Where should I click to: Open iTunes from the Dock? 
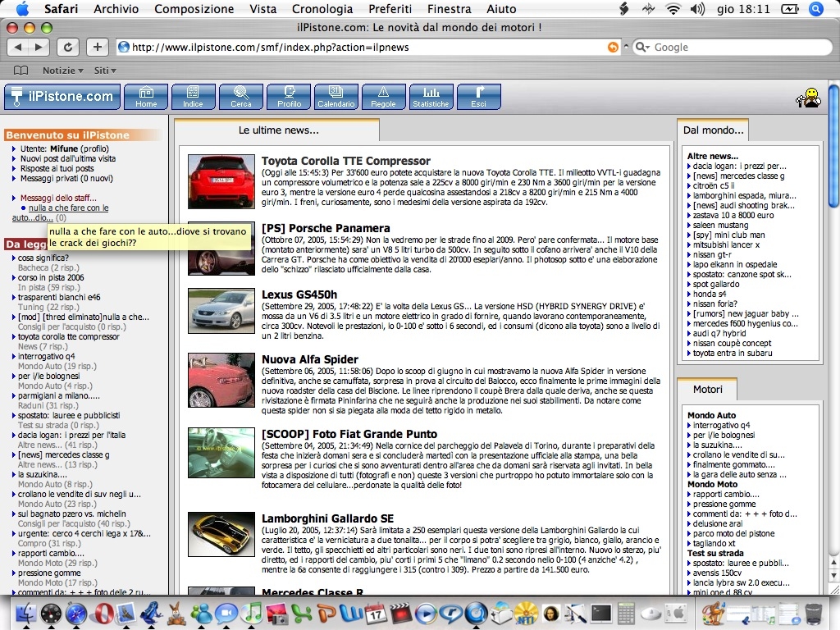[x=251, y=613]
